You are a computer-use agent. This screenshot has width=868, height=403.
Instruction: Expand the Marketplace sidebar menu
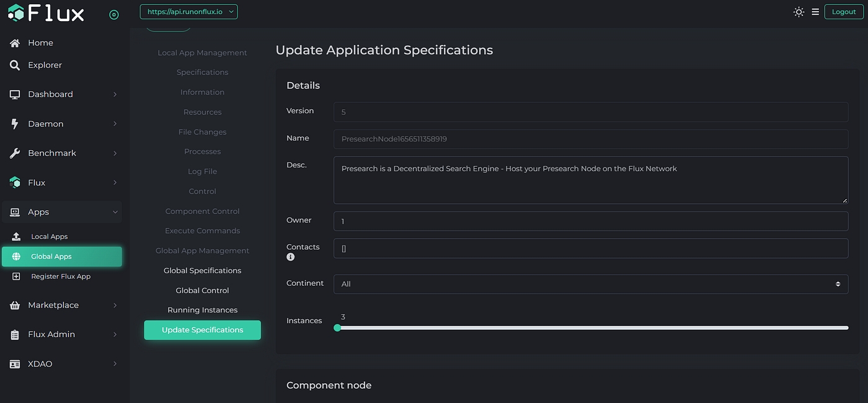click(62, 305)
